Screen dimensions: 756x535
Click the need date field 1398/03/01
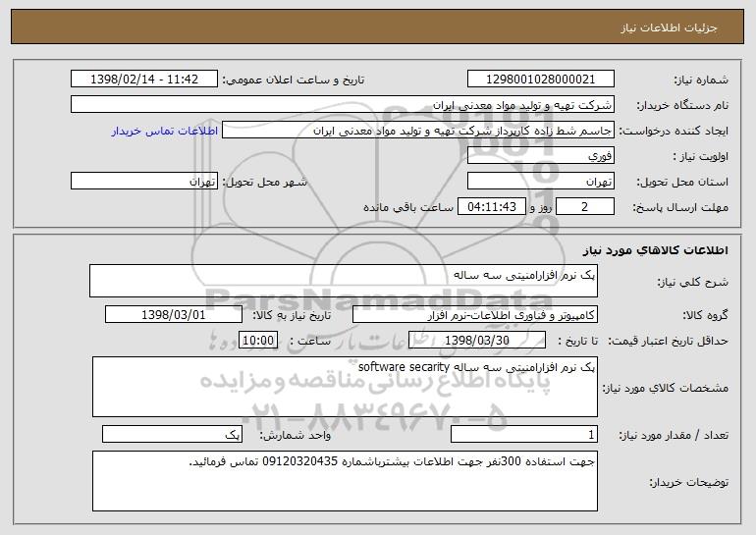[174, 315]
